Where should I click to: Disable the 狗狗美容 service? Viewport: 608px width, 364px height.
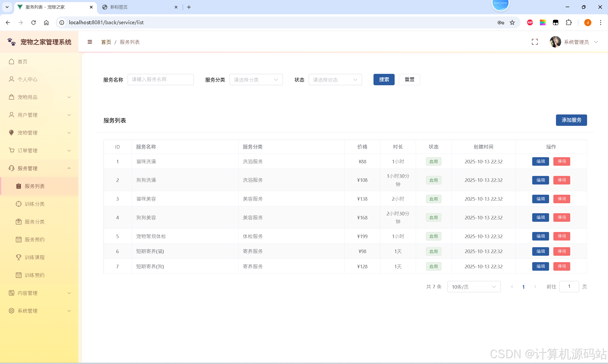[x=561, y=217]
